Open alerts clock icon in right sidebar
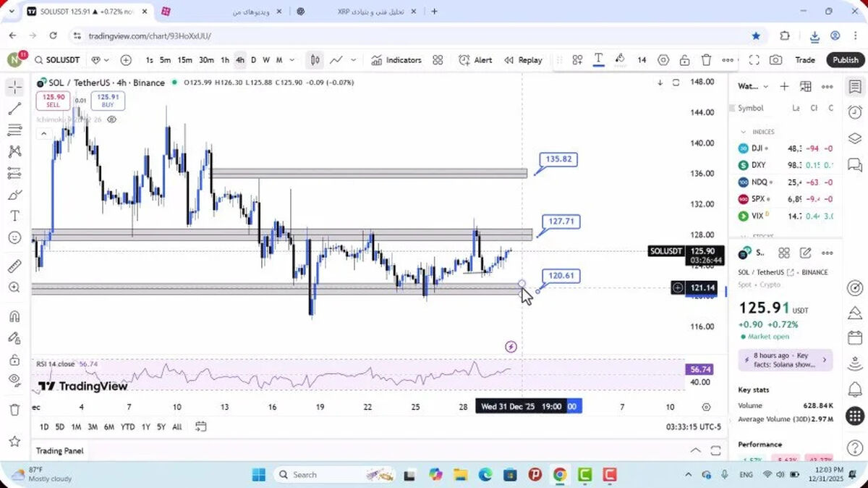Viewport: 868px width, 488px height. (854, 112)
